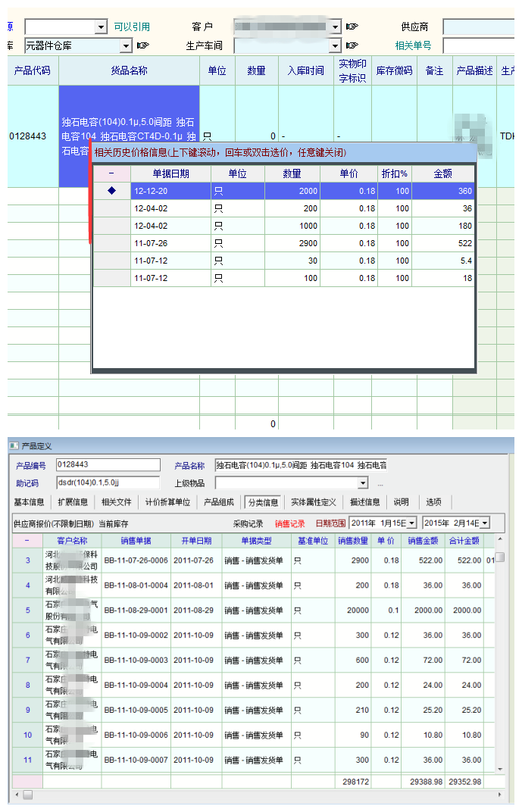Click the 产品定义 window title icon

[x=14, y=446]
